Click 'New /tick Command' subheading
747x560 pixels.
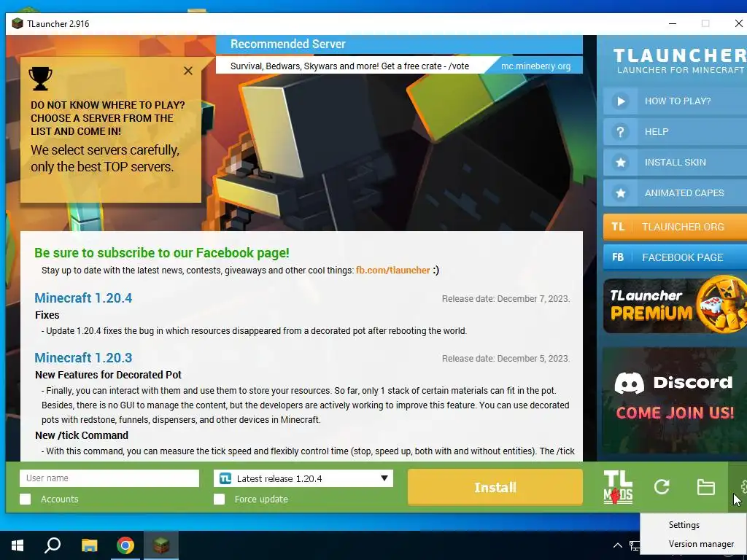click(82, 435)
